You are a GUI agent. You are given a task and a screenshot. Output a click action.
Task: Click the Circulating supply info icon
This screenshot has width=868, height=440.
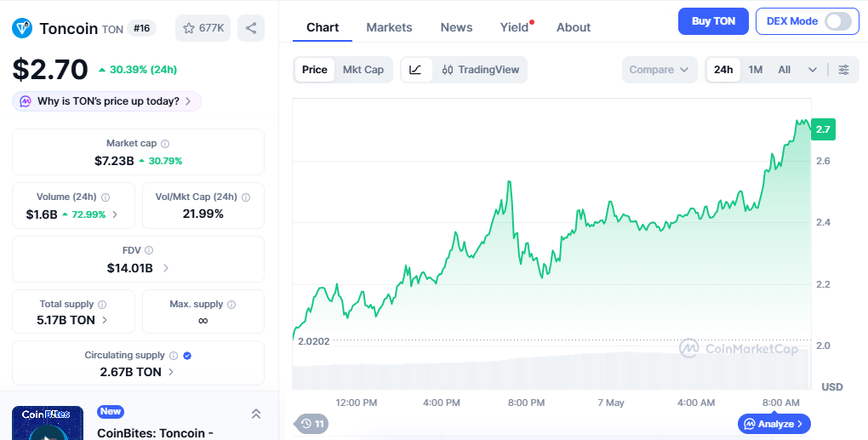(174, 356)
